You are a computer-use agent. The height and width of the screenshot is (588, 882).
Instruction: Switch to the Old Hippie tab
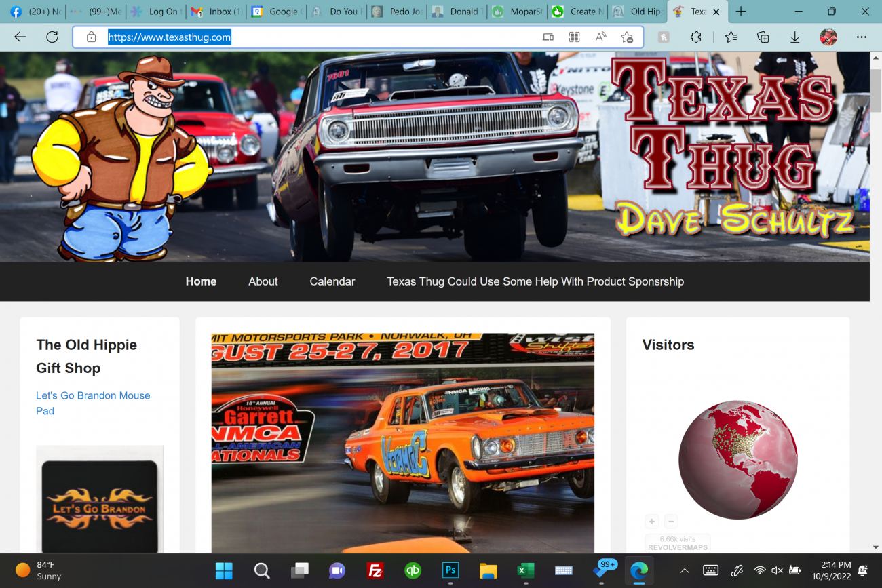(x=638, y=12)
